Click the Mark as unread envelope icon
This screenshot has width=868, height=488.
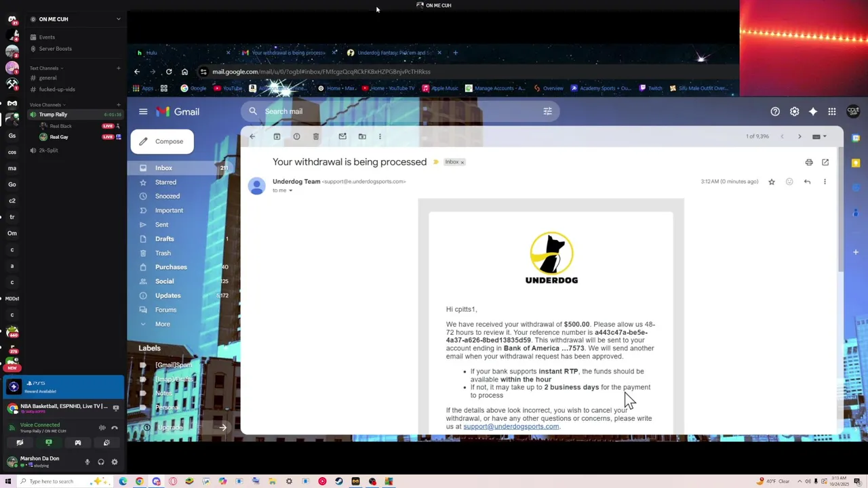pyautogui.click(x=342, y=137)
